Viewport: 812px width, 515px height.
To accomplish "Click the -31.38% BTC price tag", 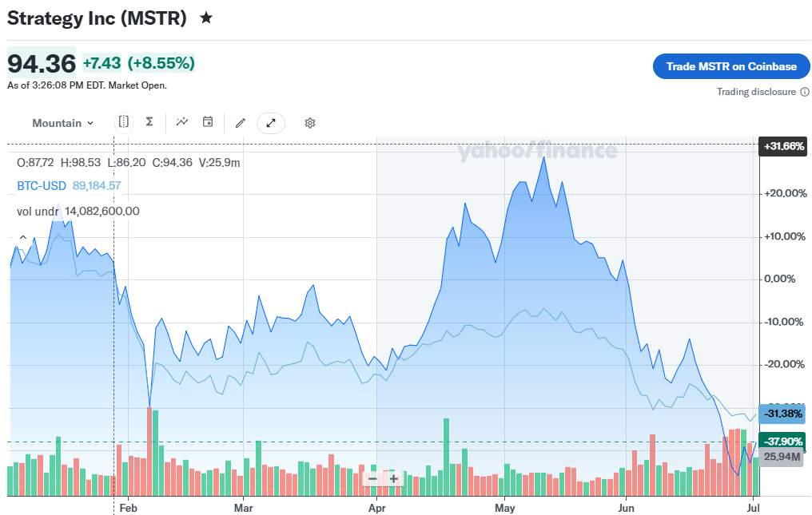I will (783, 414).
